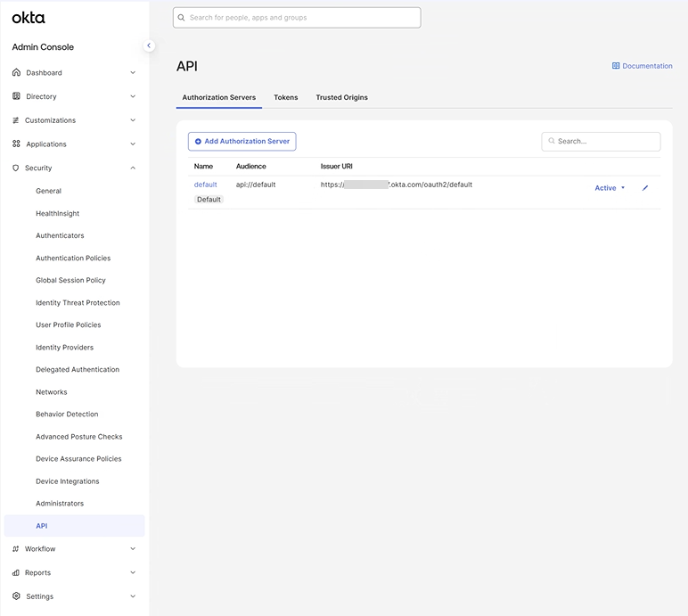Open Authentication Policies
This screenshot has width=688, height=616.
point(73,259)
